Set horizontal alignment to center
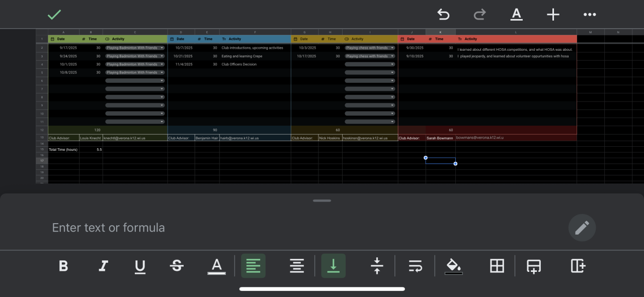 click(297, 266)
